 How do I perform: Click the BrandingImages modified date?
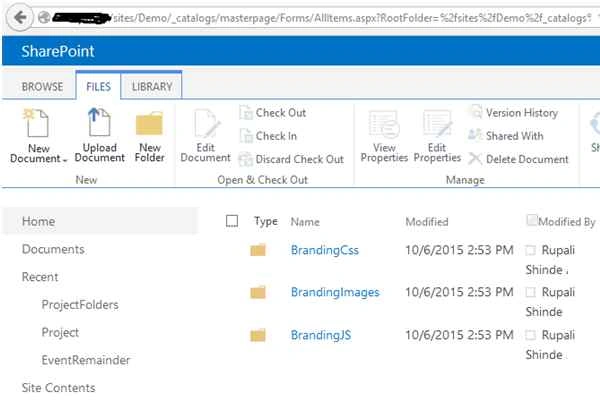point(459,292)
